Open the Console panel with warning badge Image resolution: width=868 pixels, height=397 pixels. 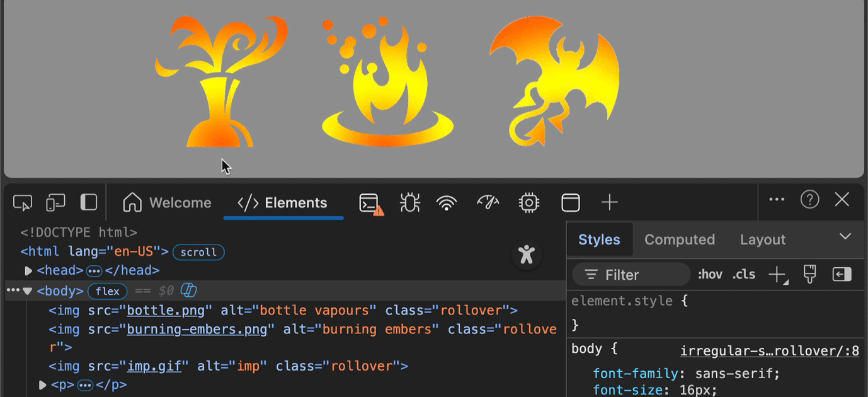pyautogui.click(x=369, y=202)
